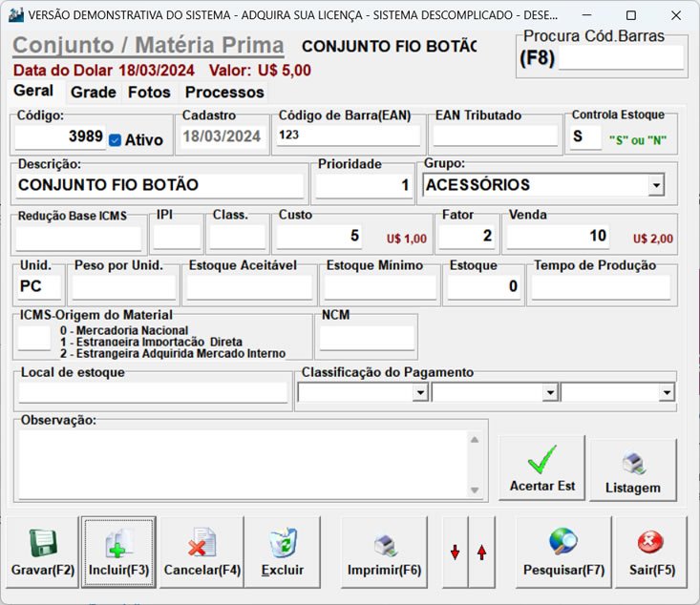Switch to the Grade tab
The image size is (700, 605).
coord(94,93)
